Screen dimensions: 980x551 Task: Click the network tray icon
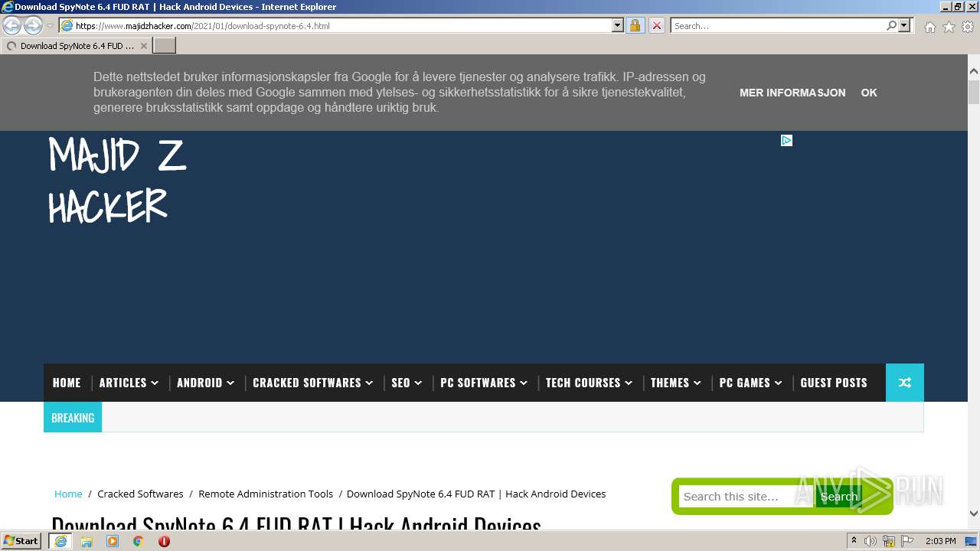pyautogui.click(x=889, y=541)
